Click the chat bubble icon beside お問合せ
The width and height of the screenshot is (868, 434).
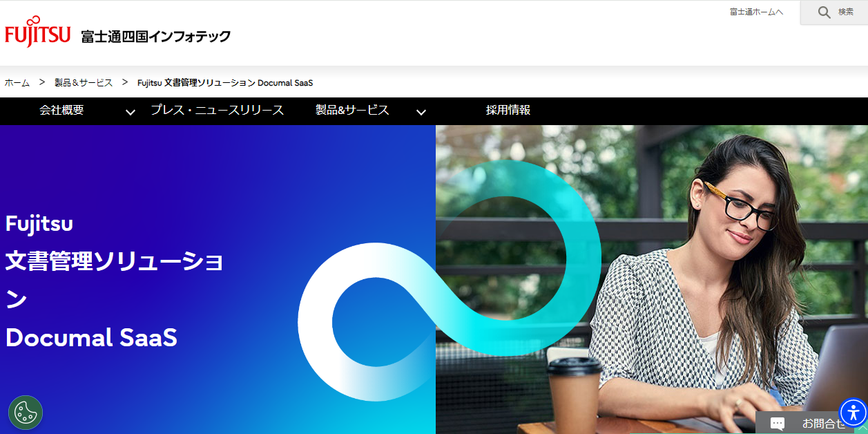click(778, 424)
